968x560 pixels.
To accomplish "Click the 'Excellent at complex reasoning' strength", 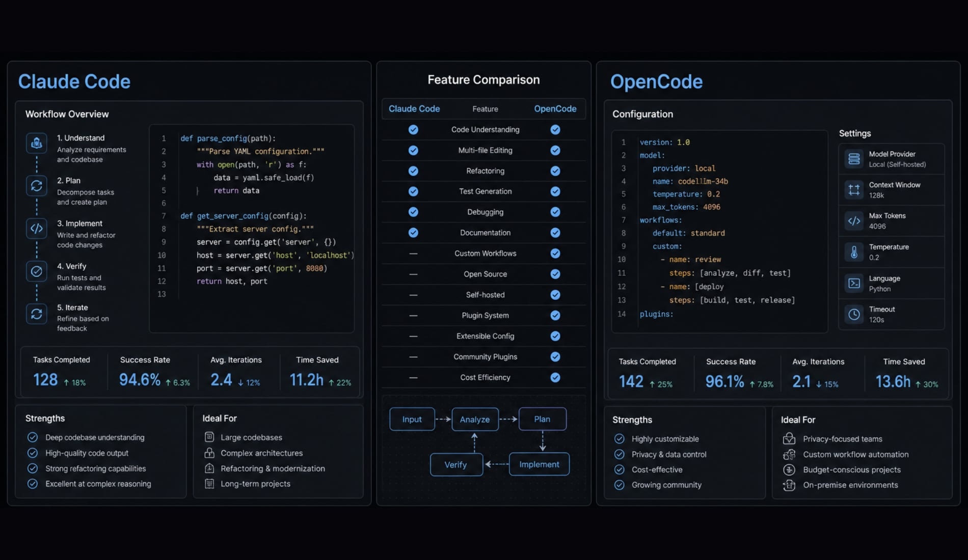I will click(x=98, y=484).
